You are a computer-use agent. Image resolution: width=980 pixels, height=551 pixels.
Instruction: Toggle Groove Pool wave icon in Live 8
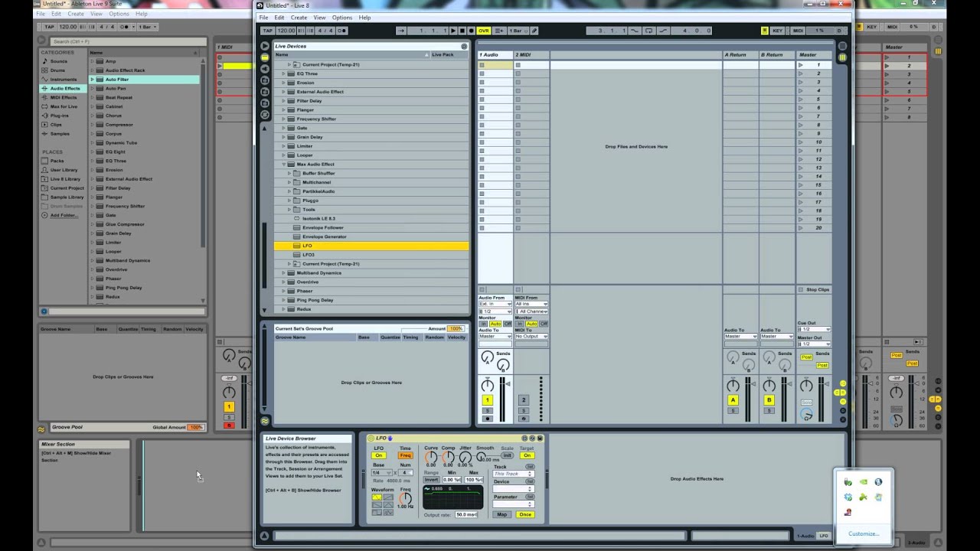point(265,421)
